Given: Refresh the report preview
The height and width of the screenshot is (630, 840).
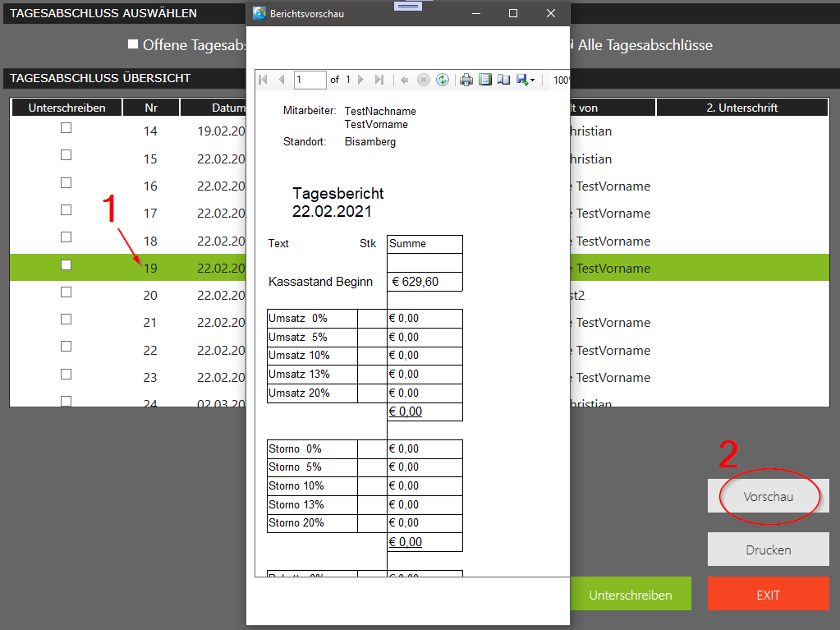Looking at the screenshot, I should click(x=442, y=80).
